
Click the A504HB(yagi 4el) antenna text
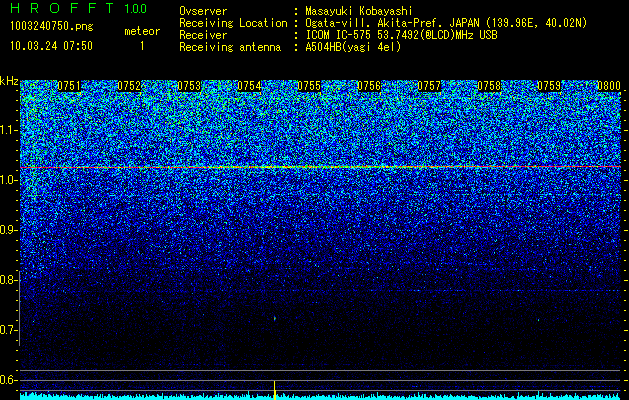pyautogui.click(x=353, y=47)
